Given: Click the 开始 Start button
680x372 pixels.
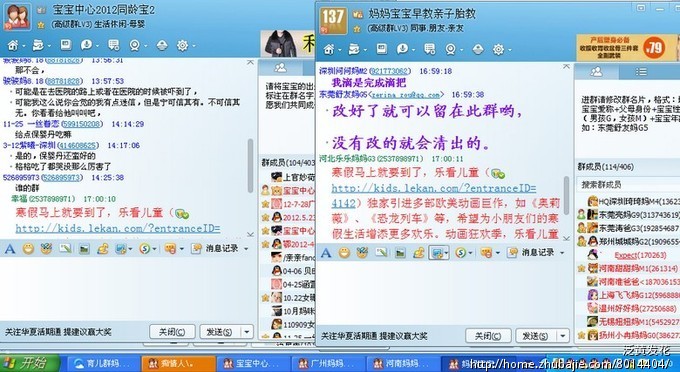Looking at the screenshot, I should tap(29, 362).
